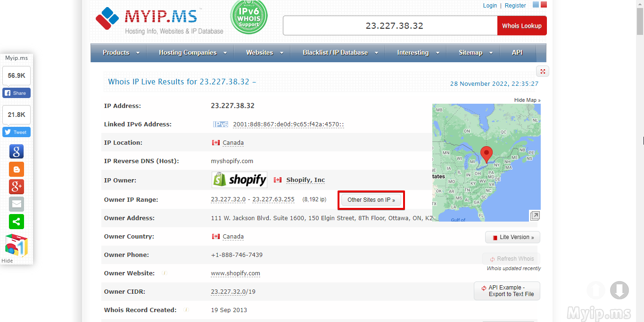Click Canadian flag next to Shopify, Inc
644x322 pixels.
278,180
